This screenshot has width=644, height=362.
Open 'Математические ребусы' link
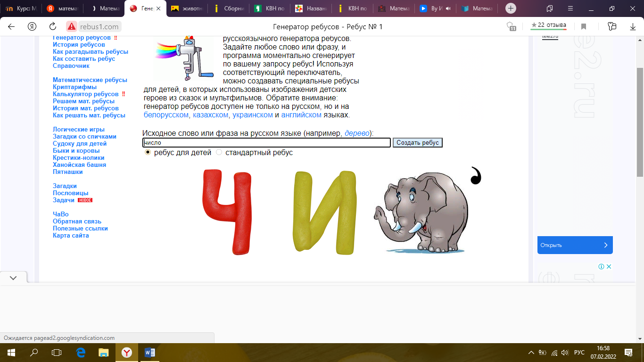pyautogui.click(x=90, y=80)
